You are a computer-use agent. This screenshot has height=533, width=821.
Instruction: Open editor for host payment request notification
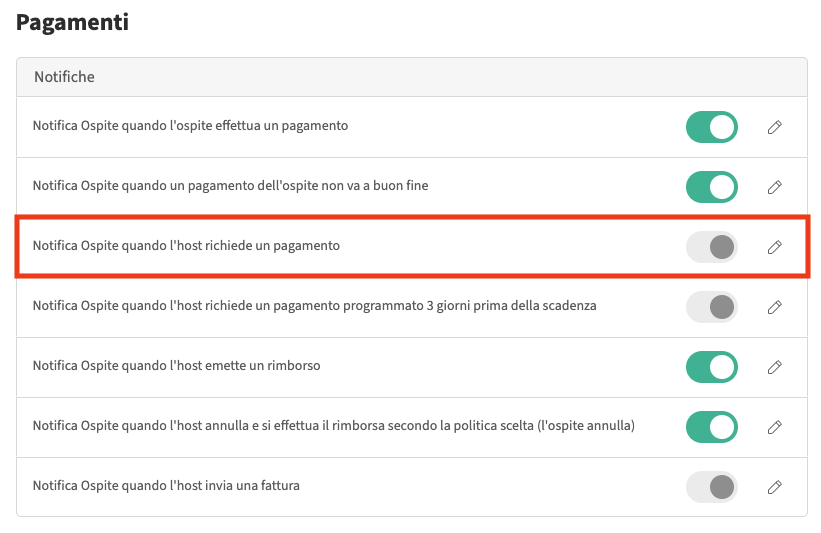pyautogui.click(x=774, y=247)
